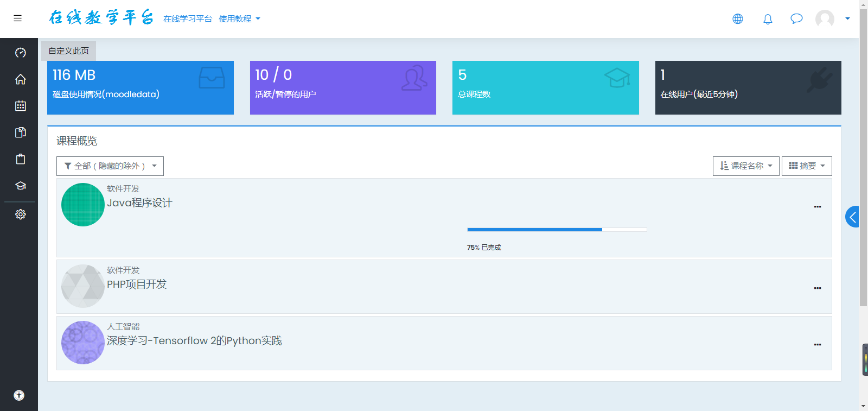868x411 pixels.
Task: Open the PHP项目开发 course link
Action: (x=137, y=284)
